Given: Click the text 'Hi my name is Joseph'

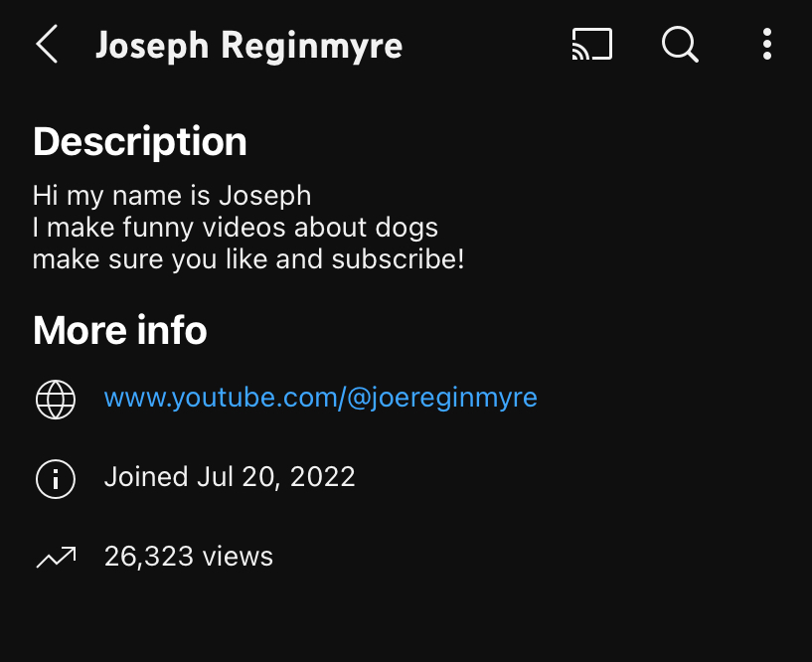Looking at the screenshot, I should (172, 196).
